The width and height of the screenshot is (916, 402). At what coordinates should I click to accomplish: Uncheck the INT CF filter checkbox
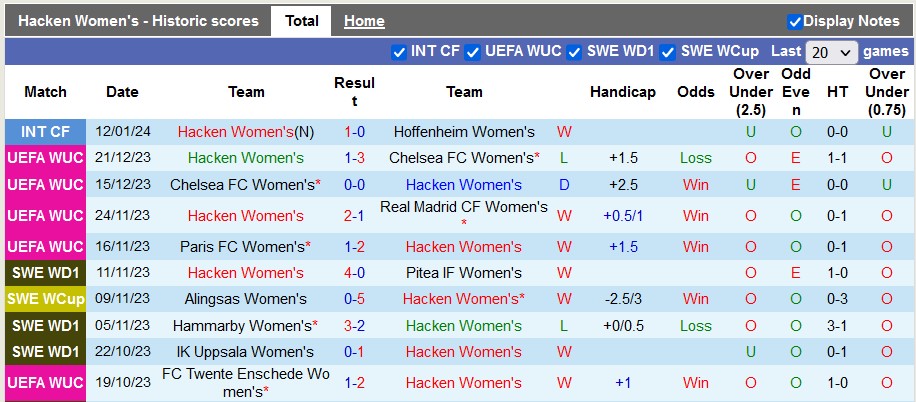tap(399, 52)
